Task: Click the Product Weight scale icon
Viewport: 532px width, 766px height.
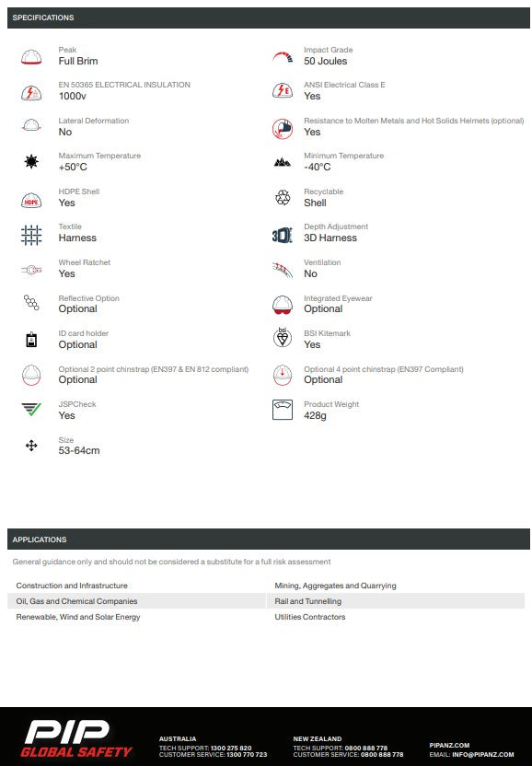Action: [x=283, y=410]
